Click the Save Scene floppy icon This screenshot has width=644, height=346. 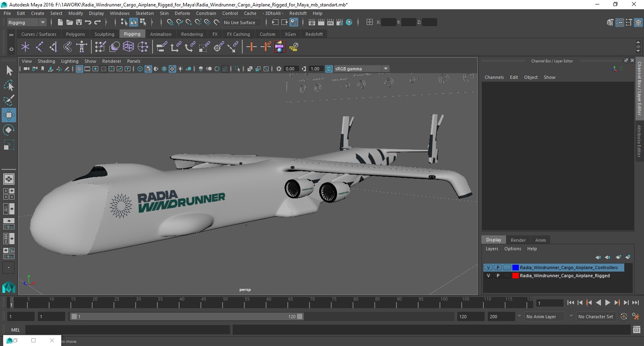click(79, 23)
